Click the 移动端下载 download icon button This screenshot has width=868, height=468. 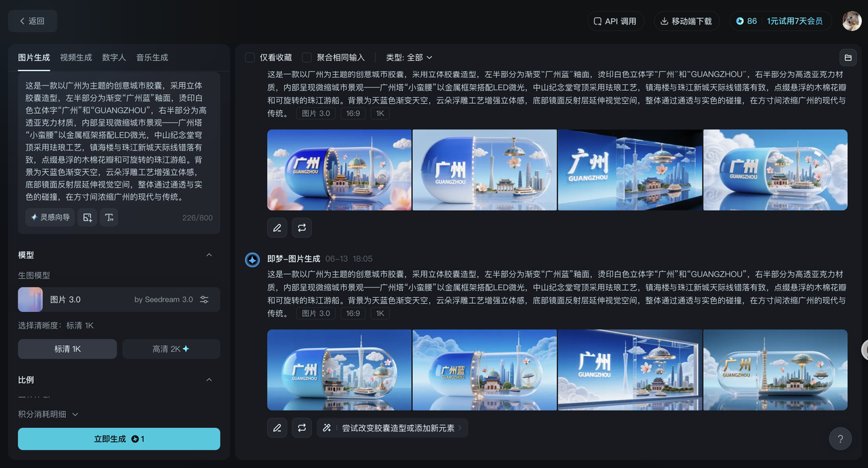click(x=688, y=21)
